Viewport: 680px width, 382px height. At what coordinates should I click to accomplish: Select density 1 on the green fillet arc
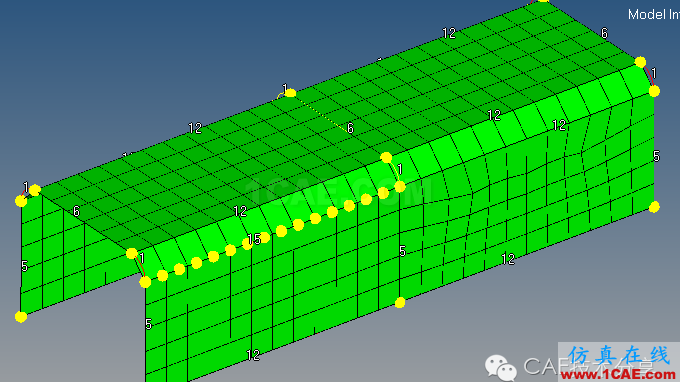[400, 169]
